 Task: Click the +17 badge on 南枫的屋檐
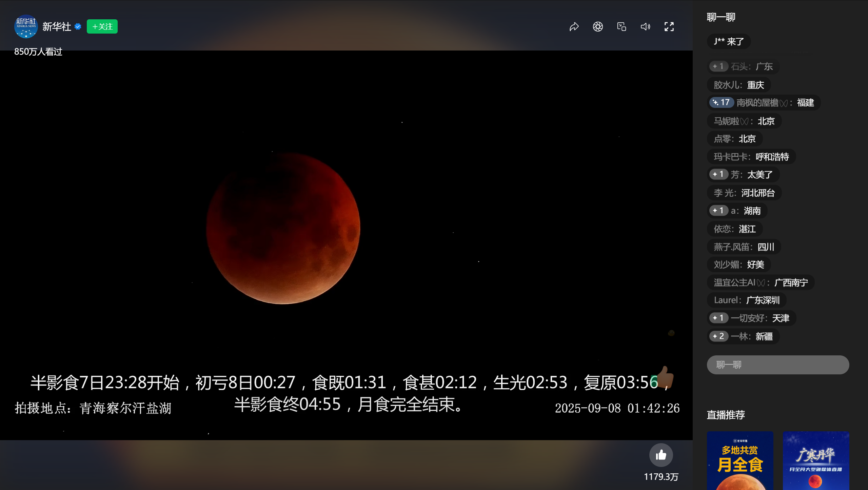(721, 102)
